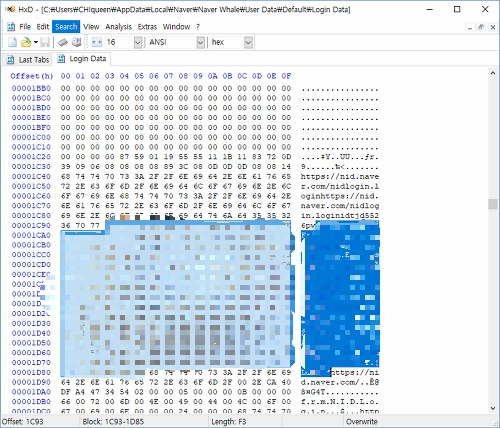The image size is (500, 428).
Task: Click decoded text 'https://nid.nave'
Action: click(340, 176)
